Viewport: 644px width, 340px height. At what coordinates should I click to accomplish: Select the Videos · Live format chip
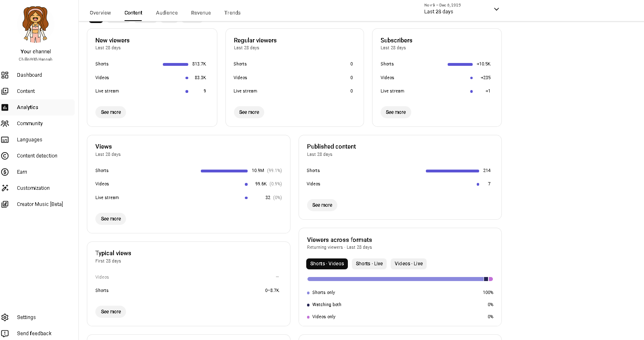408,264
